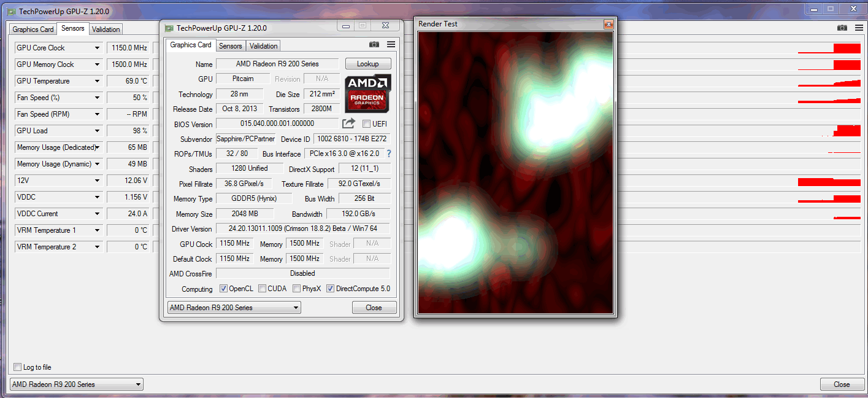Image resolution: width=868 pixels, height=398 pixels.
Task: Click the BIOS save/share arrow icon
Action: pyautogui.click(x=349, y=123)
